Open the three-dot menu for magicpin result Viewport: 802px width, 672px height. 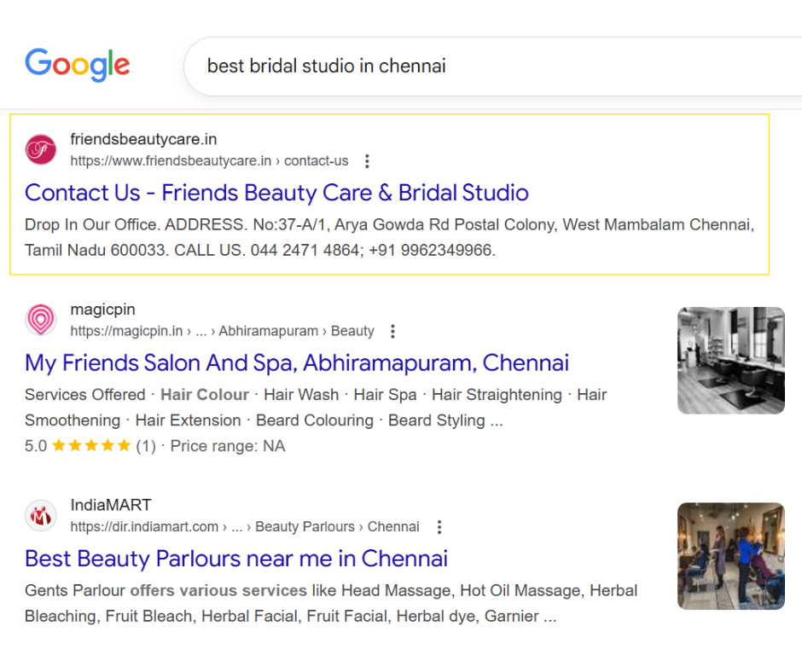(x=392, y=331)
